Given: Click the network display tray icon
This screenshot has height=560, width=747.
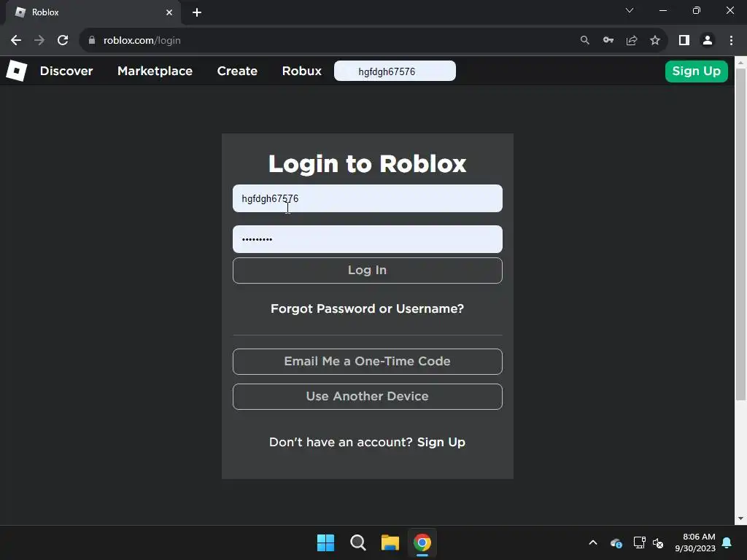Looking at the screenshot, I should pos(639,542).
